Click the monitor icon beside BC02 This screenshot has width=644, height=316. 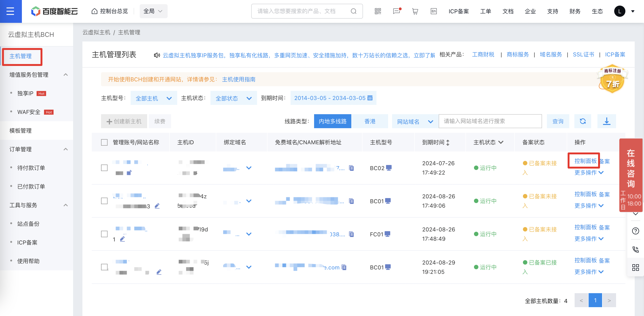tap(389, 168)
